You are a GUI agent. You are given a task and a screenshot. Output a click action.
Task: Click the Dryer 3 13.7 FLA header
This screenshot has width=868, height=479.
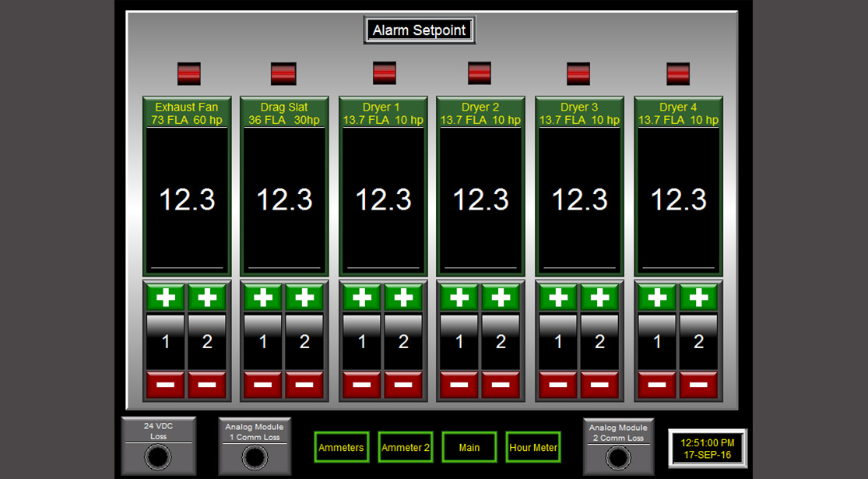pos(580,113)
